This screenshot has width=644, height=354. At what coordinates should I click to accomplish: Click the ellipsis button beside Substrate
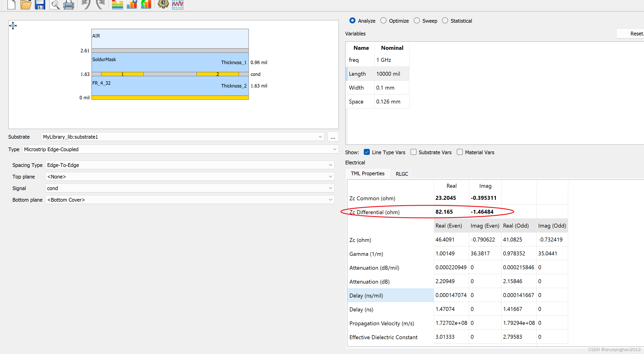click(x=333, y=137)
